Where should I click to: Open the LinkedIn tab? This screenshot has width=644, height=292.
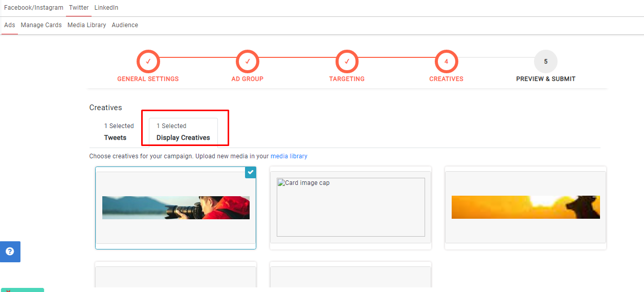click(106, 8)
